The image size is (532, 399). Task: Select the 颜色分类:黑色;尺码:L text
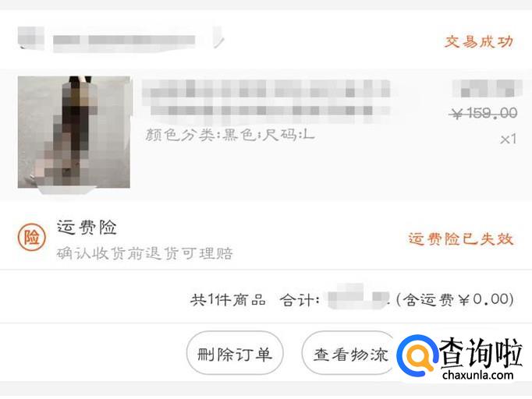coord(229,135)
